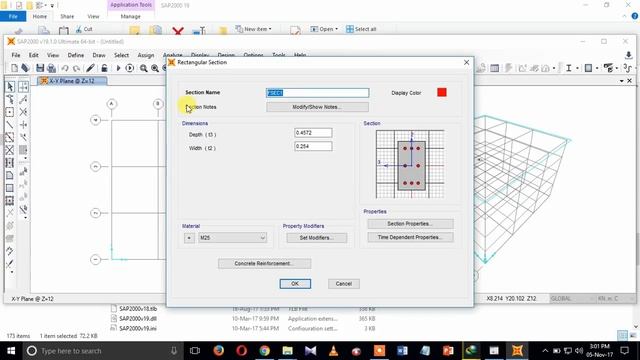Click Cancel in Rectangular Section dialog
Screen dimensions: 640x360
344,284
